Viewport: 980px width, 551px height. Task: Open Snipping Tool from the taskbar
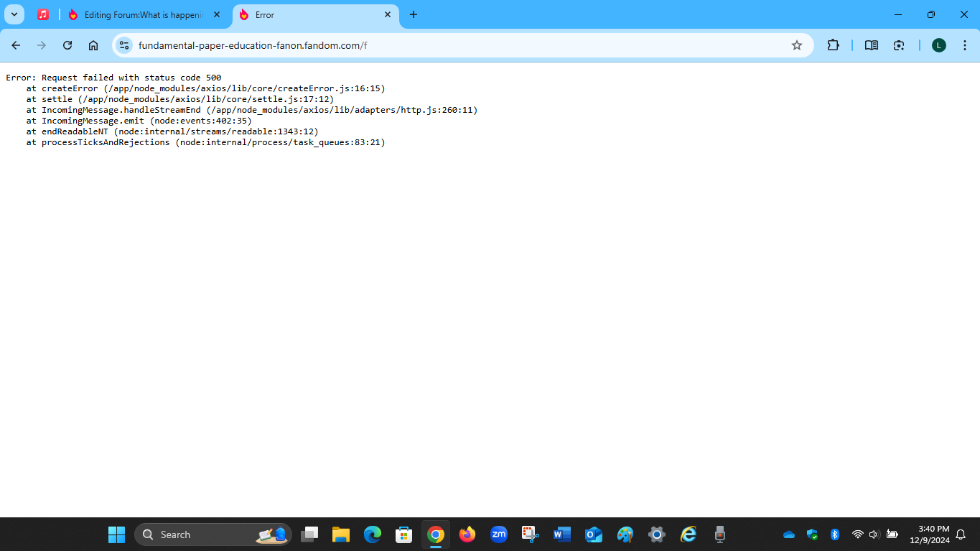coord(531,534)
